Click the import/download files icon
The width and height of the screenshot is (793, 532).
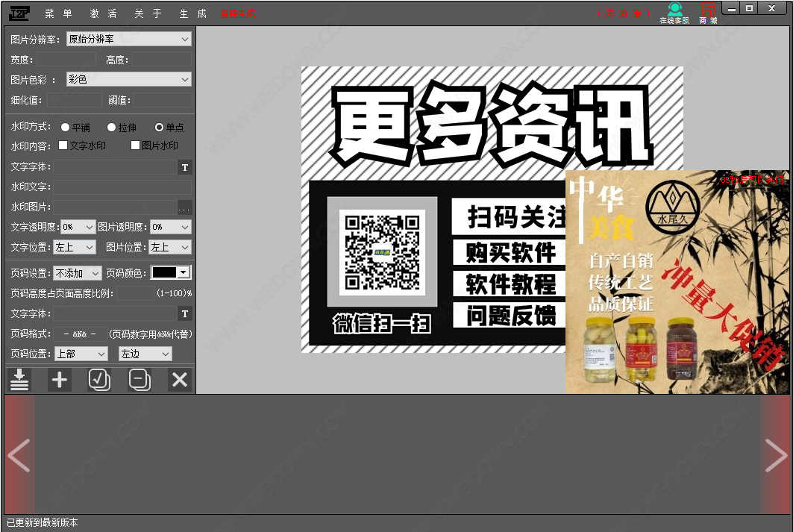tap(19, 380)
